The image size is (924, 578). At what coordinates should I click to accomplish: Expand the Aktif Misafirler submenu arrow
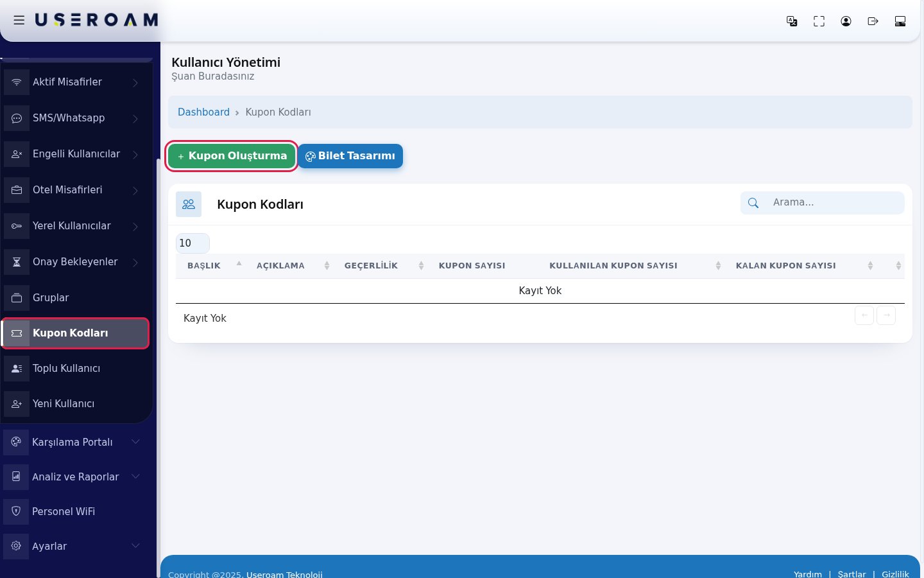(x=135, y=82)
